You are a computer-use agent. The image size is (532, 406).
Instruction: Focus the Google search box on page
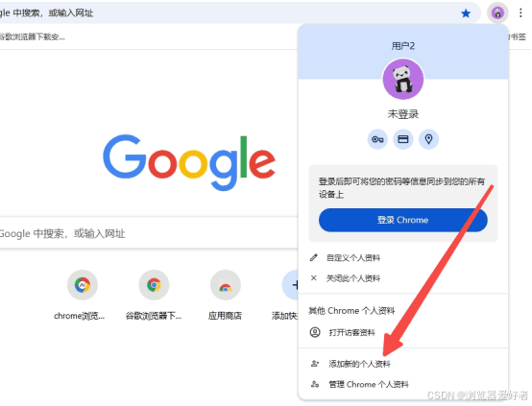149,233
